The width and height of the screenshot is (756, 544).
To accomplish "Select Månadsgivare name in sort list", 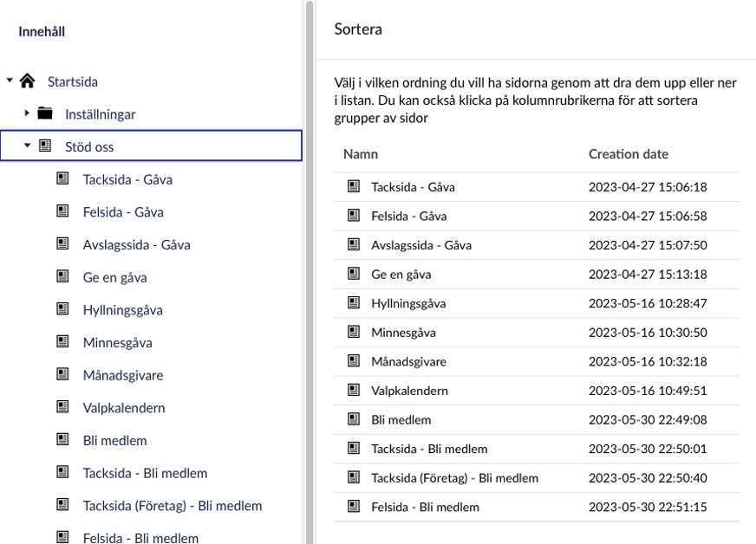I will click(409, 362).
